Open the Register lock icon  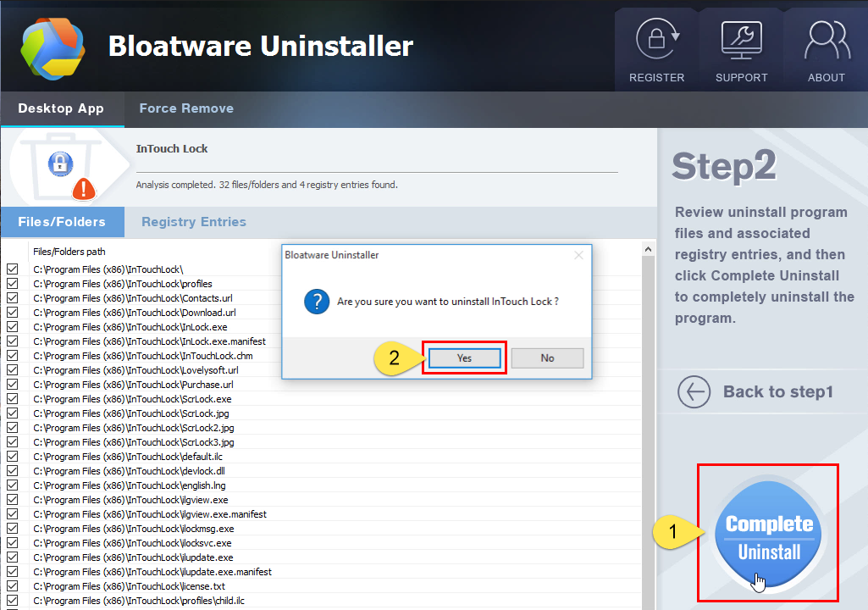657,39
